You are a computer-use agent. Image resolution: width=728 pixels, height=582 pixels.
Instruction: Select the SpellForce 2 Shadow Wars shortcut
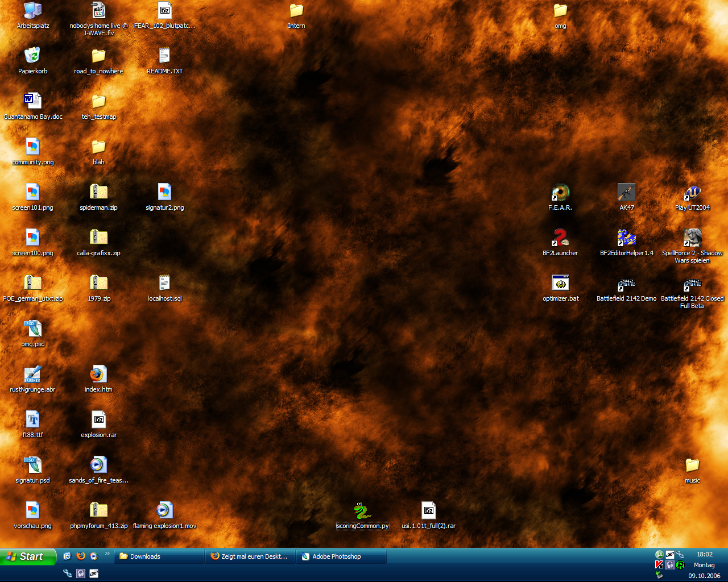pyautogui.click(x=693, y=246)
